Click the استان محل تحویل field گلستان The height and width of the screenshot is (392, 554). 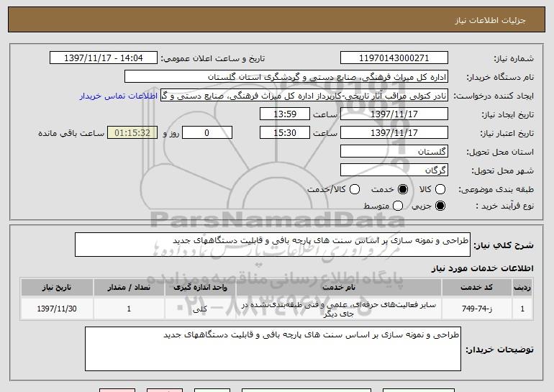coord(394,152)
